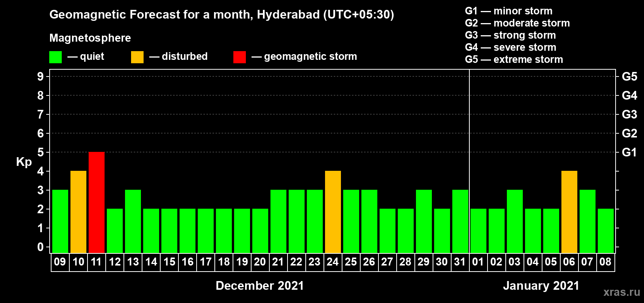Image resolution: width=644 pixels, height=303 pixels.
Task: Click the '— quiet' legend label
Action: (x=86, y=57)
